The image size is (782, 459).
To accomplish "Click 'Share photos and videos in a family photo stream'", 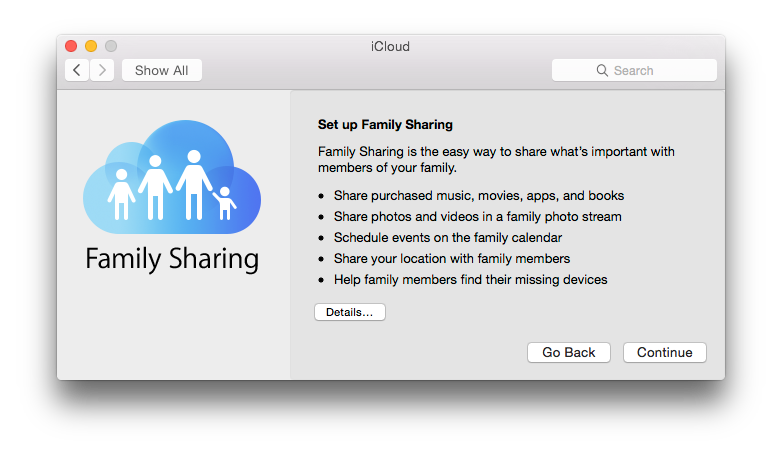I will (478, 217).
